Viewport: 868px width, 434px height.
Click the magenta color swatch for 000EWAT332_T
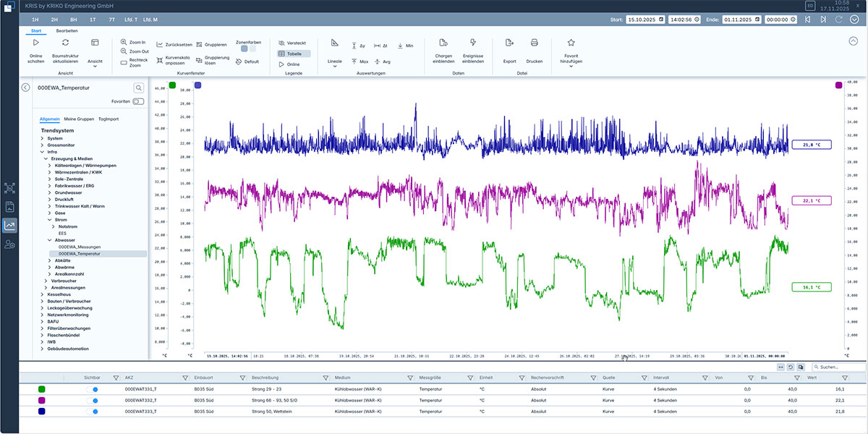pyautogui.click(x=42, y=400)
